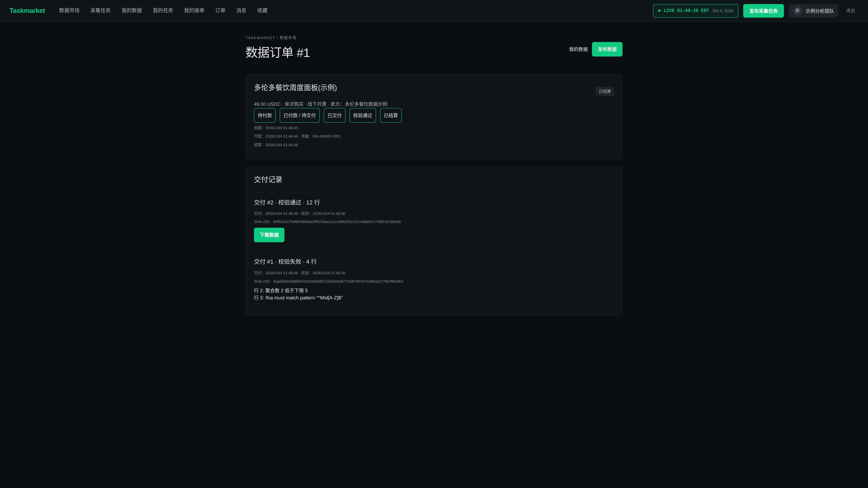Viewport: 868px width, 488px height.
Task: Select 我的任务 navigation item
Action: coord(163,10)
